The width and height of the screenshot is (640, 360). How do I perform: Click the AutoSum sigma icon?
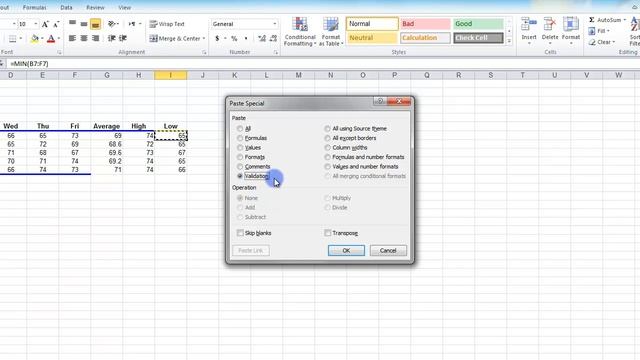coord(591,20)
